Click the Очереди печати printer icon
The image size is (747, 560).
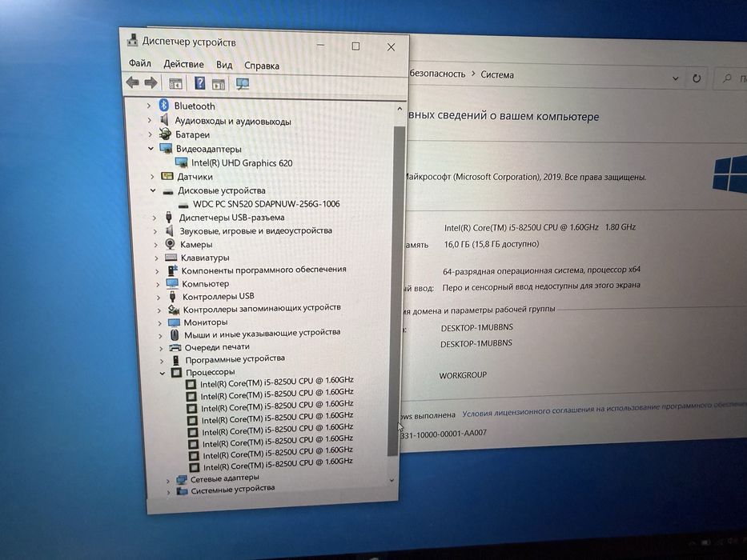point(175,348)
